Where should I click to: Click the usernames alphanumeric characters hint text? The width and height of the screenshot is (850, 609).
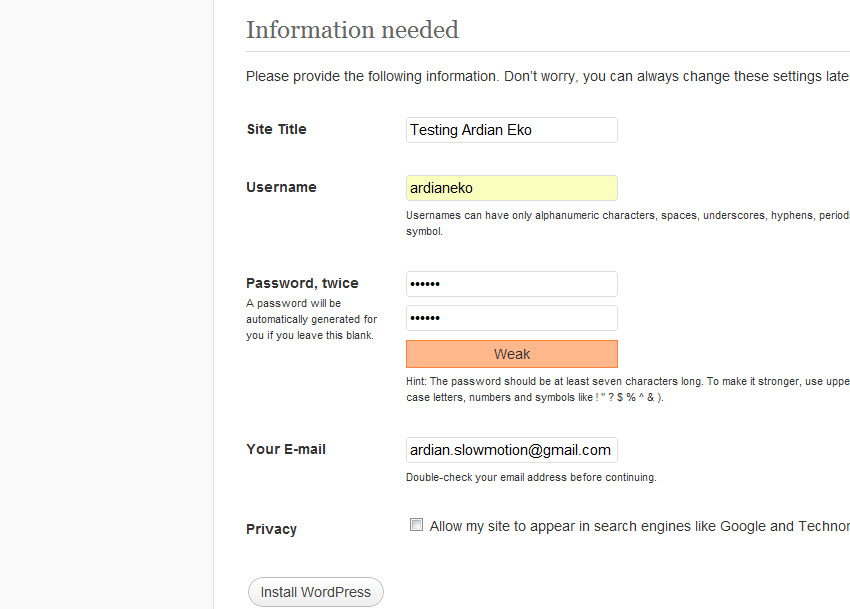click(628, 223)
